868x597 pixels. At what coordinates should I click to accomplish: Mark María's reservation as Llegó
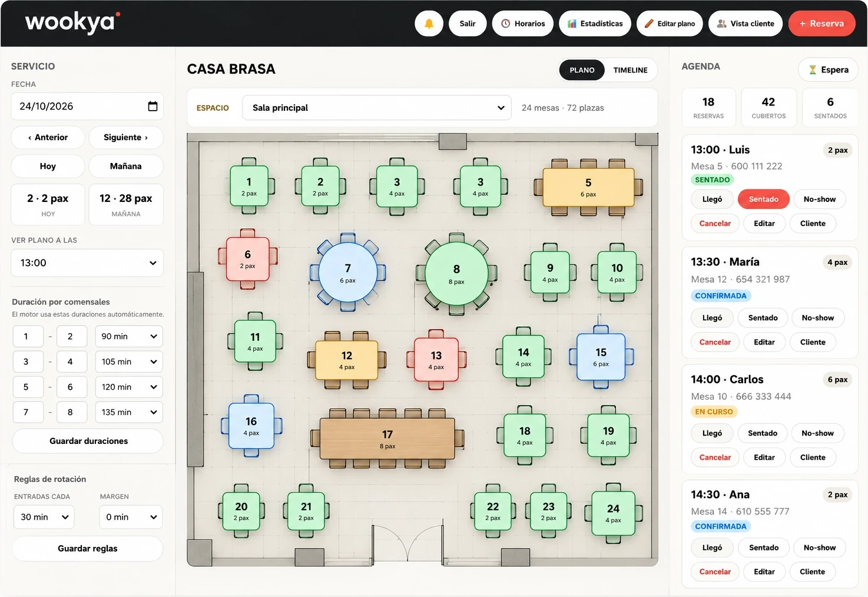(x=712, y=318)
